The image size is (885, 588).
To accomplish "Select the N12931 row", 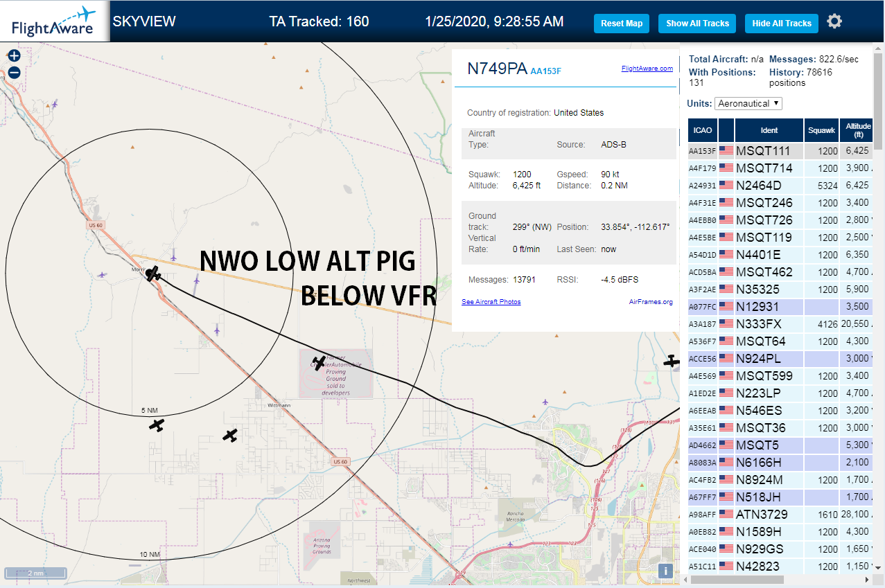I will coord(782,307).
